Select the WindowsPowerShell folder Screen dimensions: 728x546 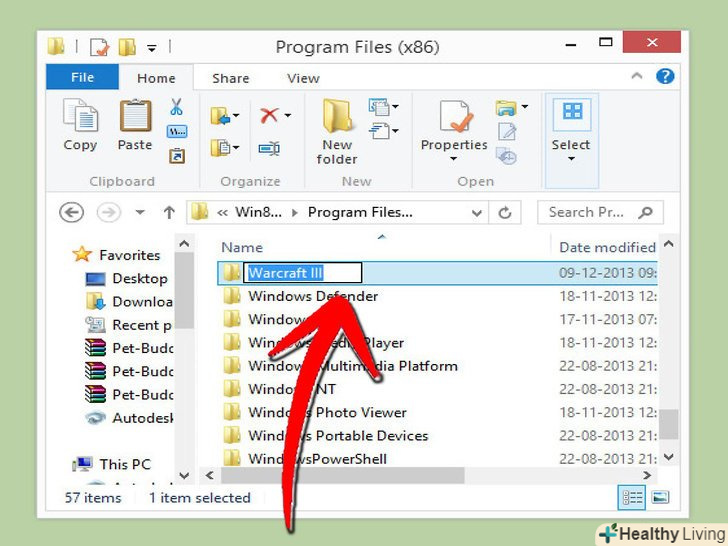(x=436, y=459)
